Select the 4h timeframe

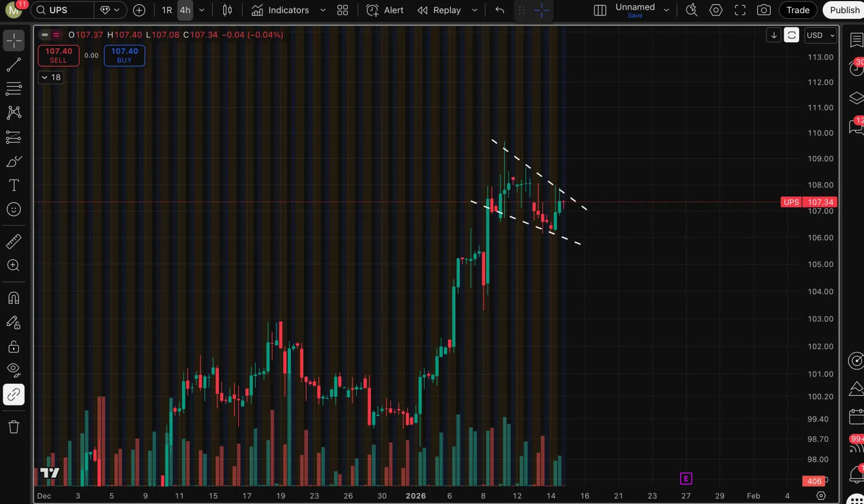(185, 10)
